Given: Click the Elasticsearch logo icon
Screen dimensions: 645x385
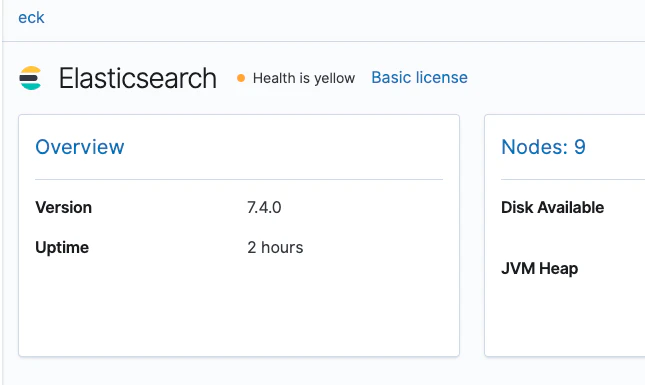Looking at the screenshot, I should coord(30,78).
